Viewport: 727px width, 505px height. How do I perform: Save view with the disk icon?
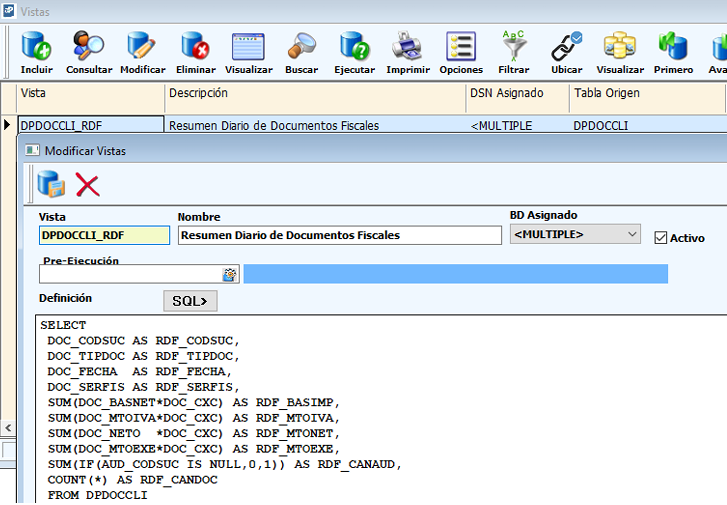pyautogui.click(x=51, y=184)
